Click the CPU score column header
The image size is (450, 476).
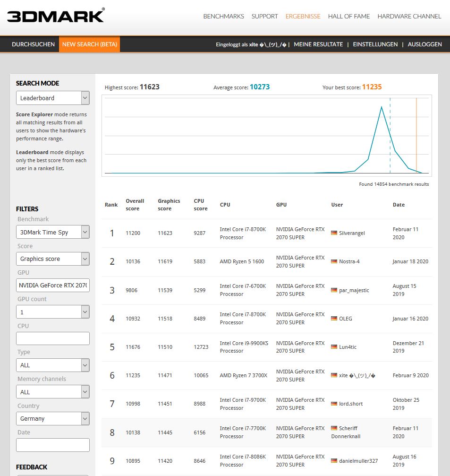(200, 205)
